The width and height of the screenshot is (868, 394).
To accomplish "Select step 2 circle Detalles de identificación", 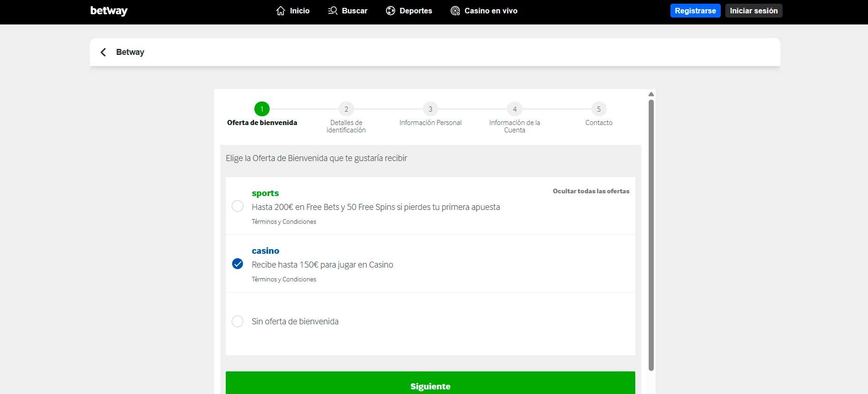I will (346, 109).
